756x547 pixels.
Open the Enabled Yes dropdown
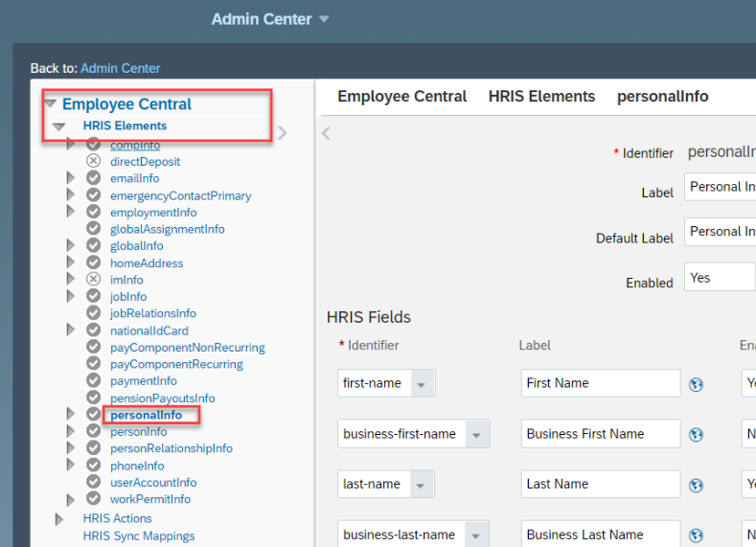pos(720,277)
